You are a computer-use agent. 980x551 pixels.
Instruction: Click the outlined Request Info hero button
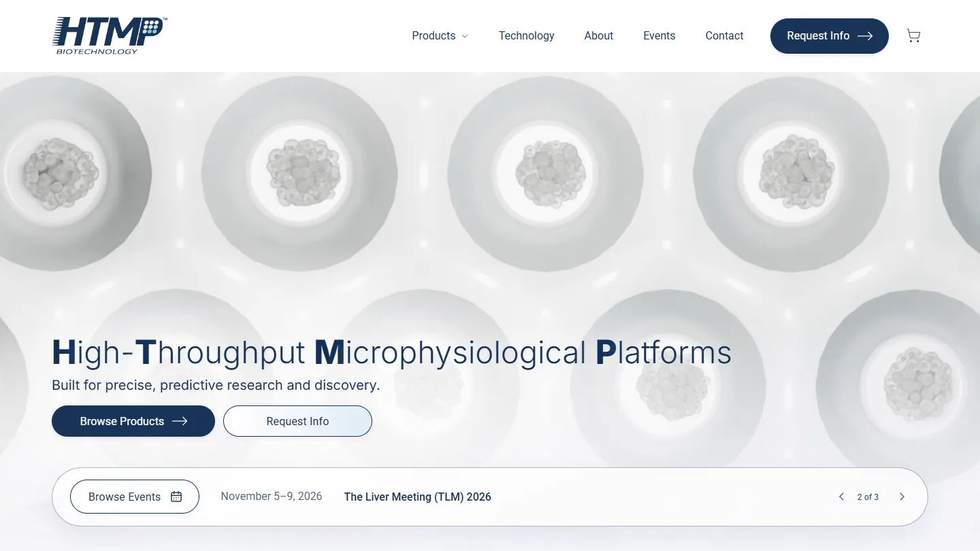tap(297, 421)
